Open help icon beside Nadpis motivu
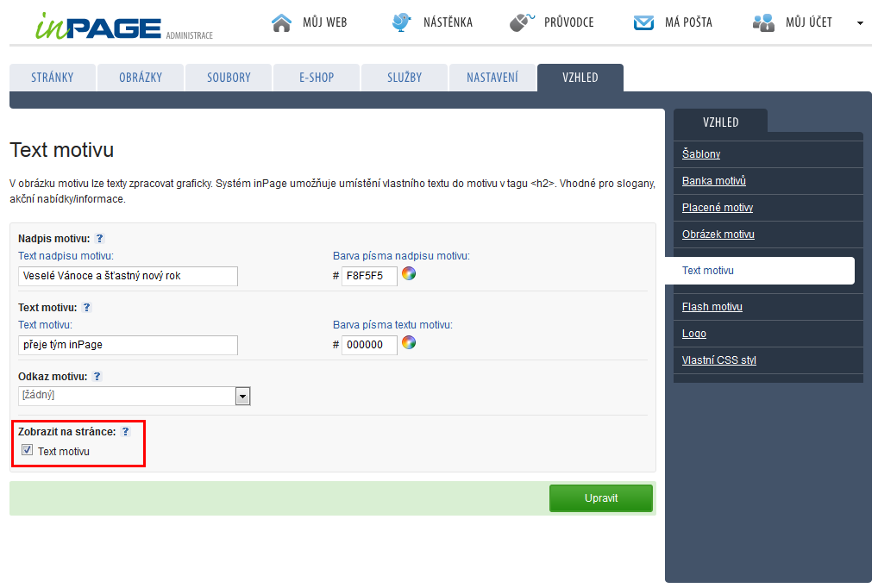The height and width of the screenshot is (588, 878). [99, 239]
